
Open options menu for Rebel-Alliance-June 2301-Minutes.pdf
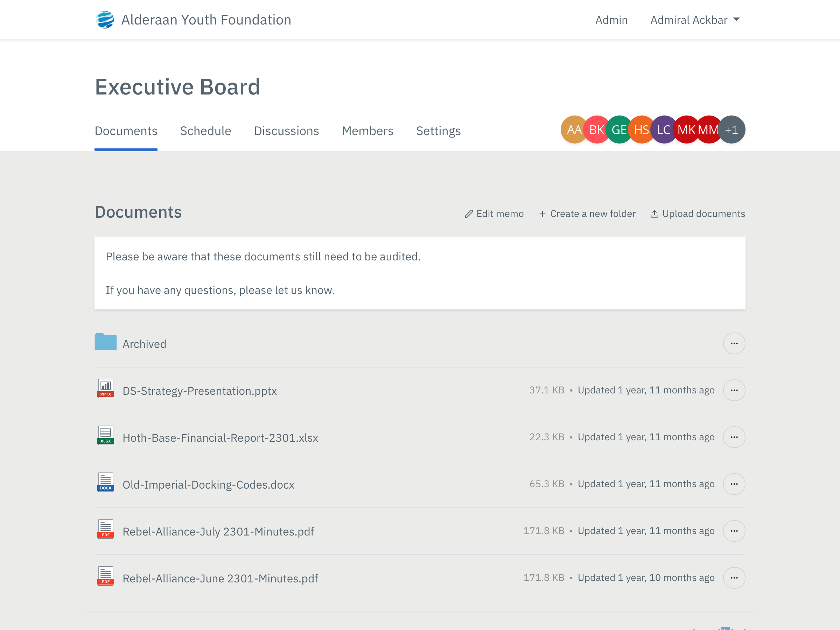[734, 578]
